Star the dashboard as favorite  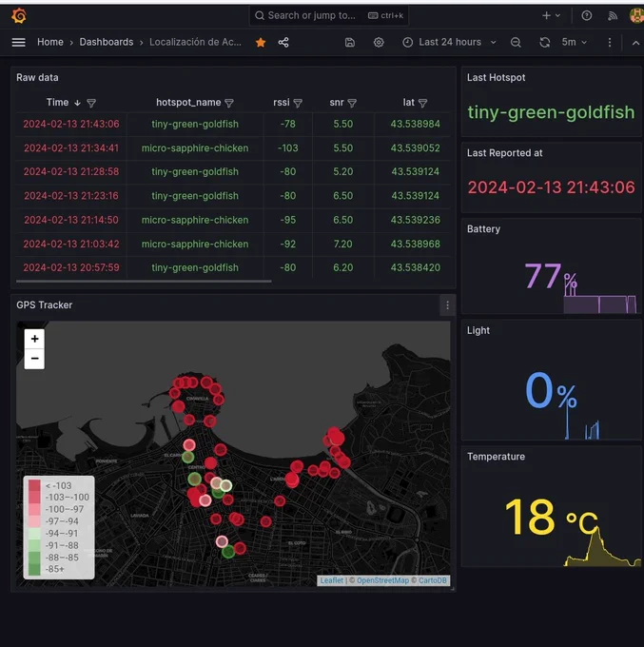261,42
